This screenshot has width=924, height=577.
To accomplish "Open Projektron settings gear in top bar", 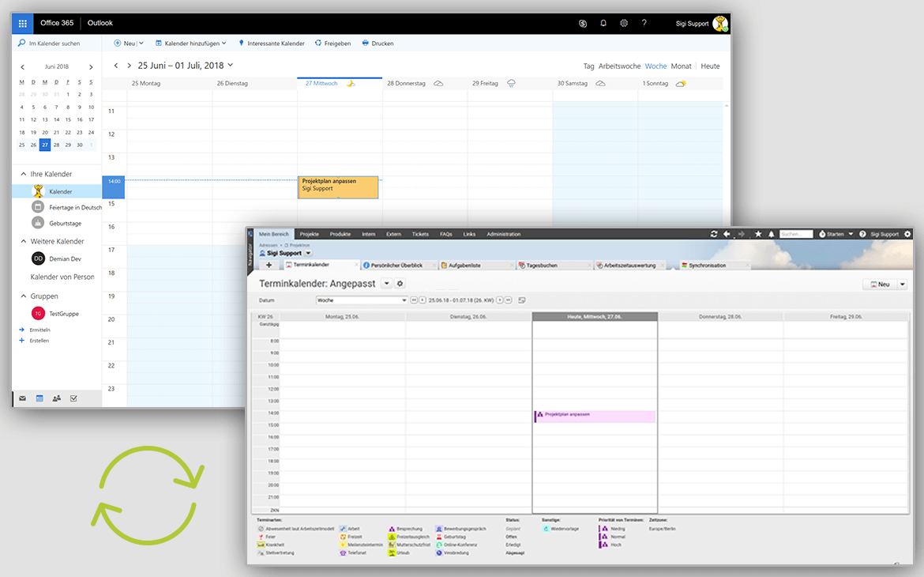I will (x=907, y=234).
